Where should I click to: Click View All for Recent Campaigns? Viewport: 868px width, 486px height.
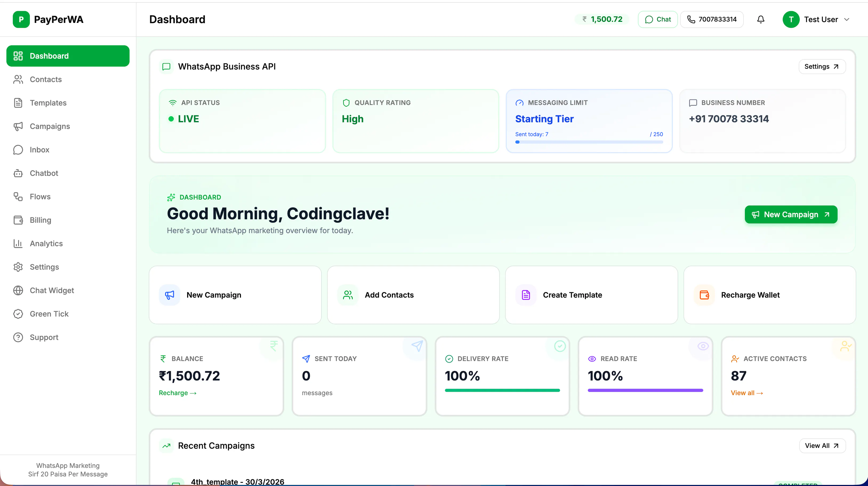coord(822,446)
